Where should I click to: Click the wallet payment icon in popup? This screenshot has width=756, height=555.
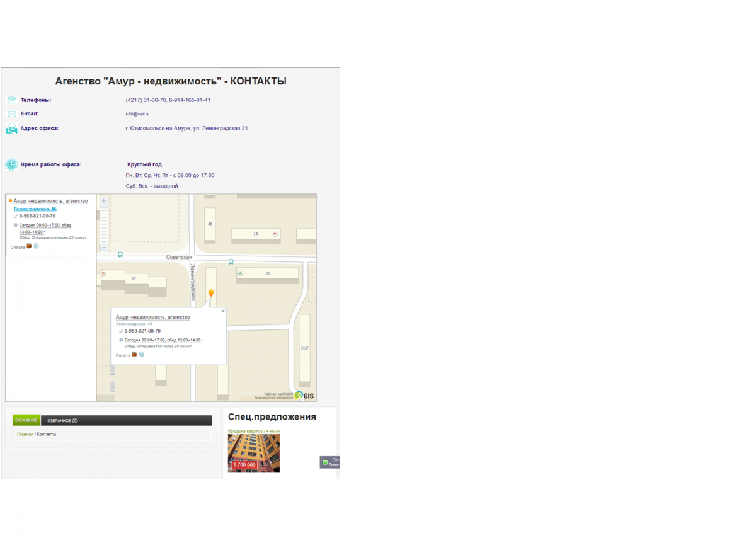pyautogui.click(x=134, y=355)
